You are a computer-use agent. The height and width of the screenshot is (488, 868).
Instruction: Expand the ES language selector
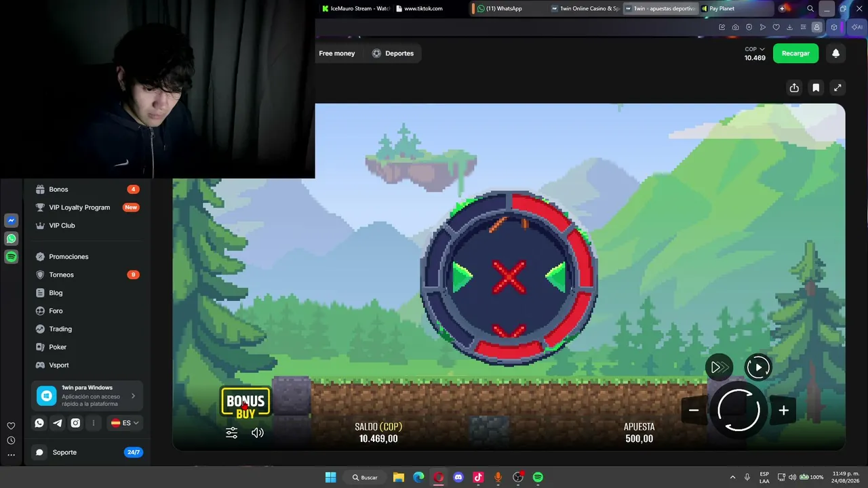click(x=125, y=423)
